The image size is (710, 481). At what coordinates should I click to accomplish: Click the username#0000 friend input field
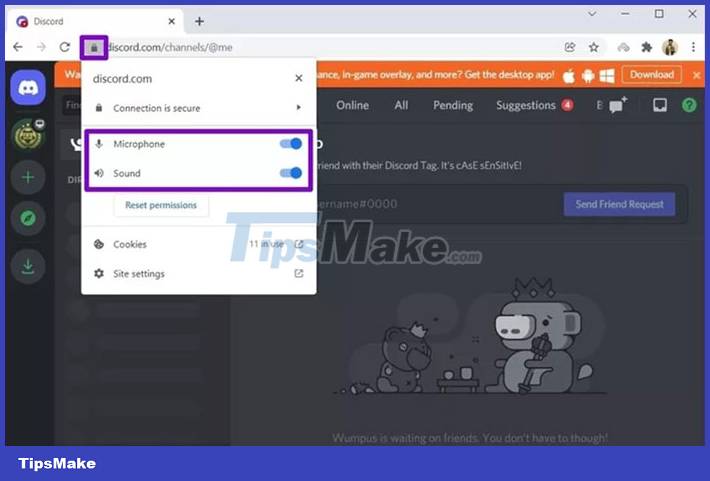[x=435, y=204]
